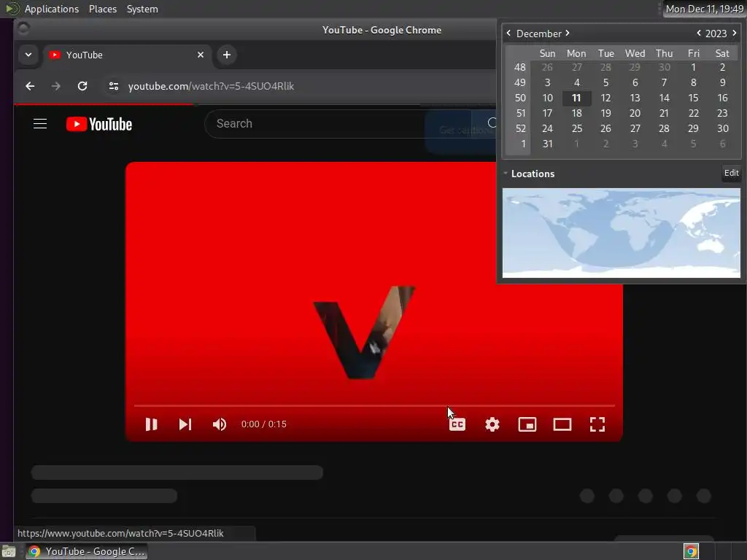Click the world map in Locations

(622, 233)
